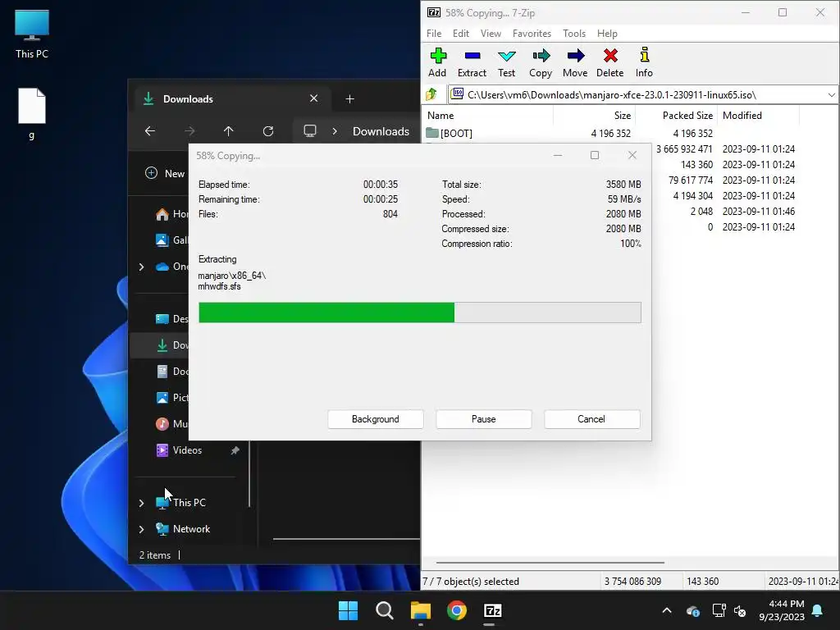Open taskbar Search
This screenshot has width=840, height=630.
click(x=385, y=610)
